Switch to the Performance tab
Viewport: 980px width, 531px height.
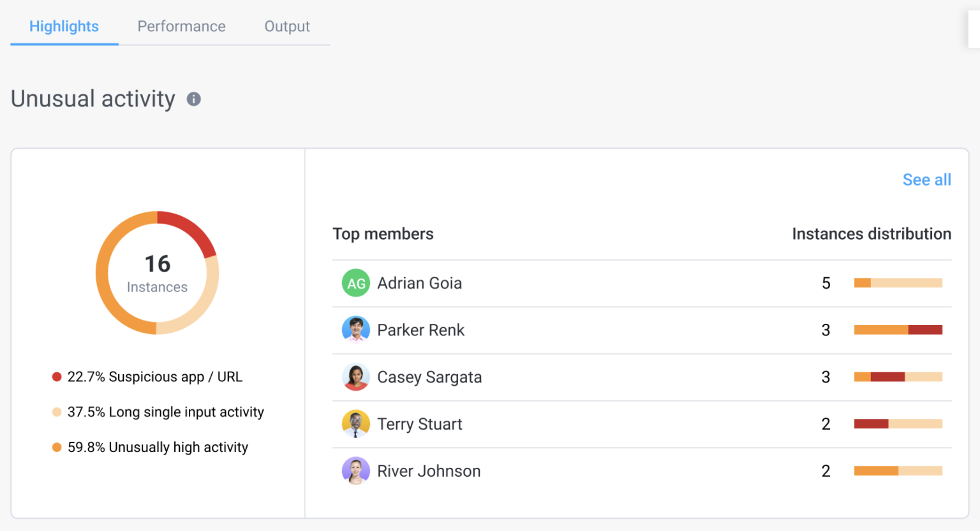181,26
